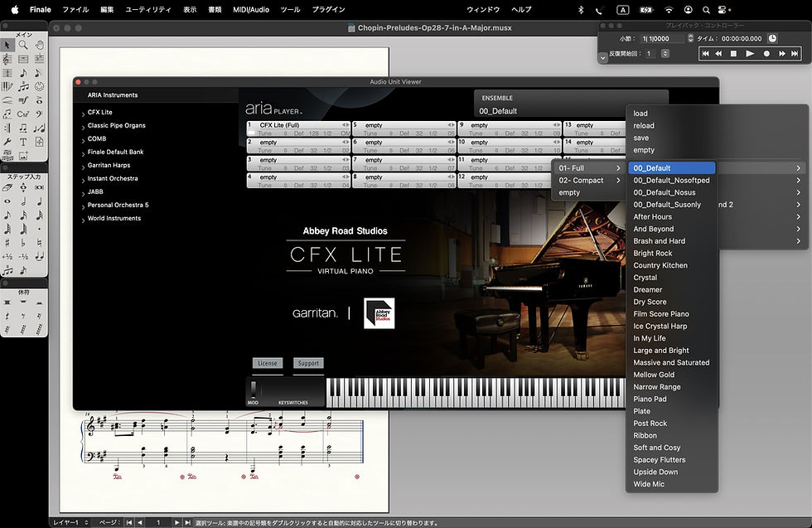Click the save menu entry

click(641, 138)
